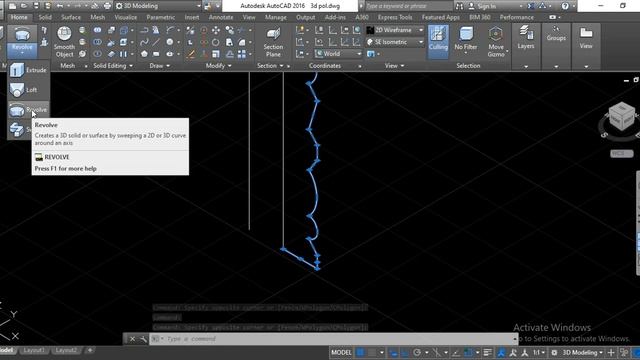640x360 pixels.
Task: Switch to the Parametric ribbon tab
Action: pos(161,17)
